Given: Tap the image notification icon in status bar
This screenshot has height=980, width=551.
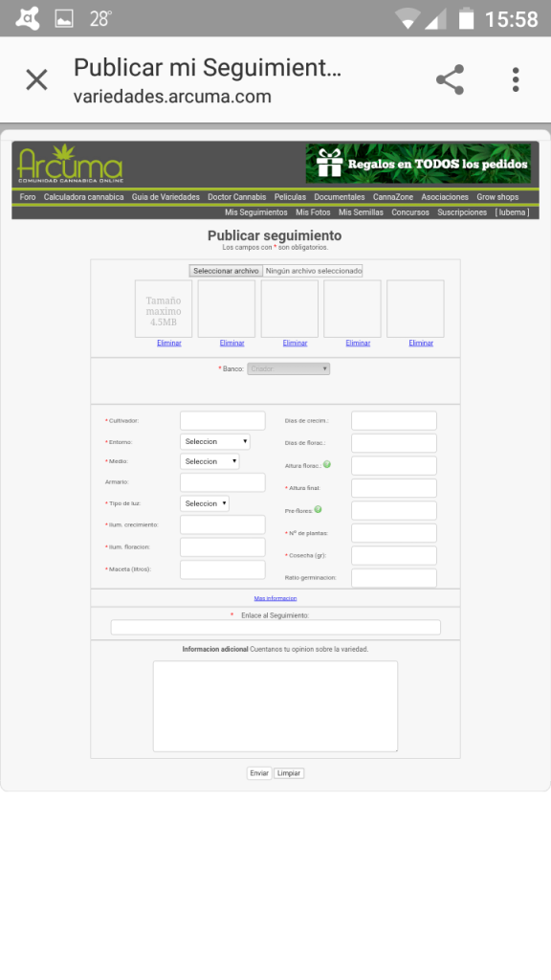Looking at the screenshot, I should 64,19.
